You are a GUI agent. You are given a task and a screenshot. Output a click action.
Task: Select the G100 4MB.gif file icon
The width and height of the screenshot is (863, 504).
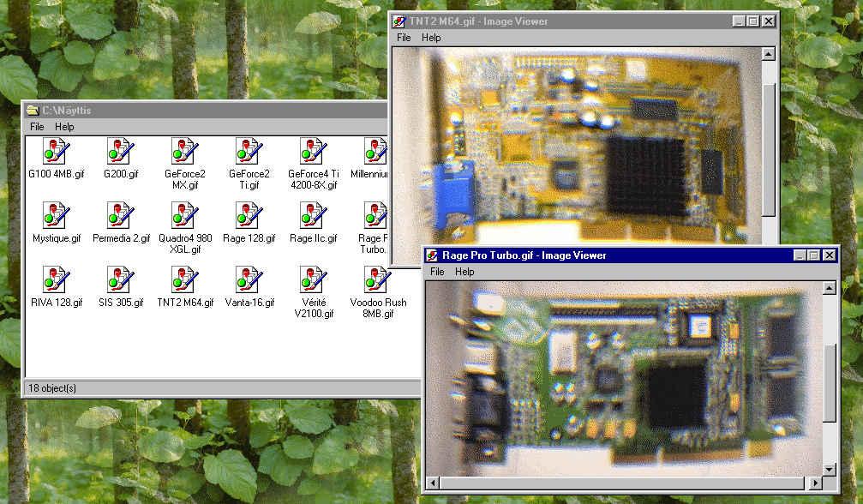pos(57,152)
